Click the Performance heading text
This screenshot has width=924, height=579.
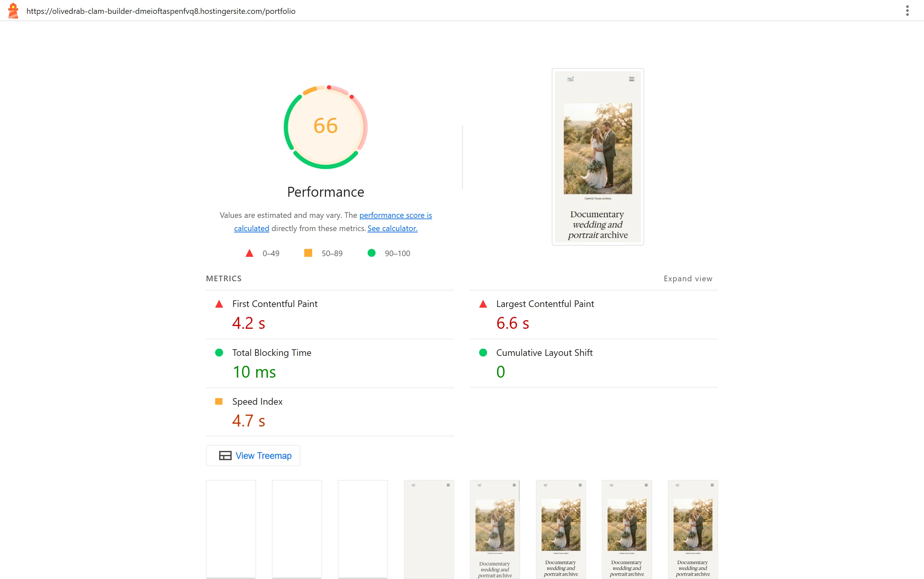pos(326,192)
